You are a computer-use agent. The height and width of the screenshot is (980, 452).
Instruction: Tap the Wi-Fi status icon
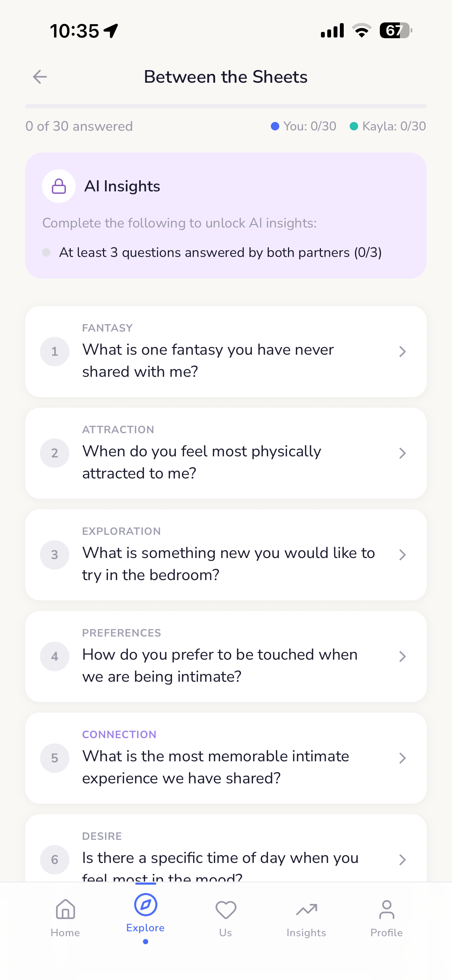362,30
